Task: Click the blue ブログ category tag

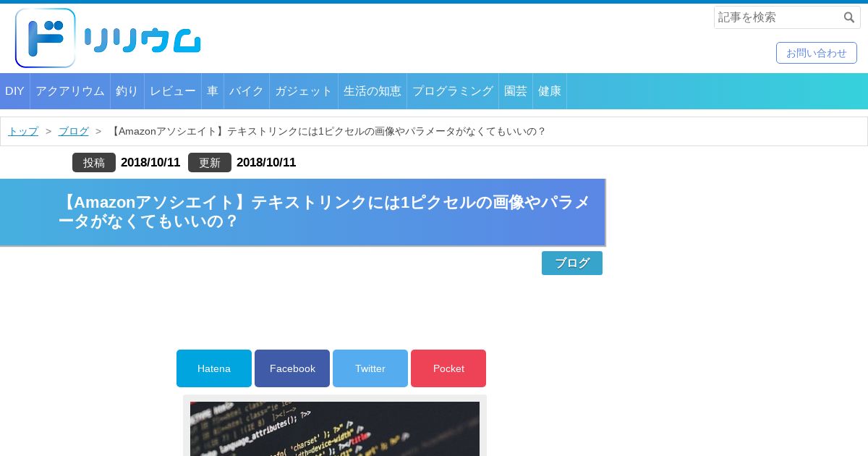Action: click(572, 263)
